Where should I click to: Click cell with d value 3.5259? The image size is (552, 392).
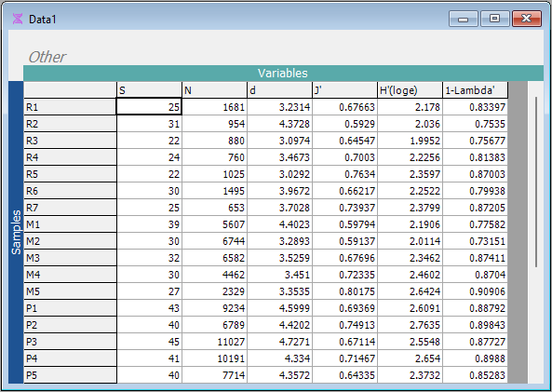pyautogui.click(x=279, y=258)
